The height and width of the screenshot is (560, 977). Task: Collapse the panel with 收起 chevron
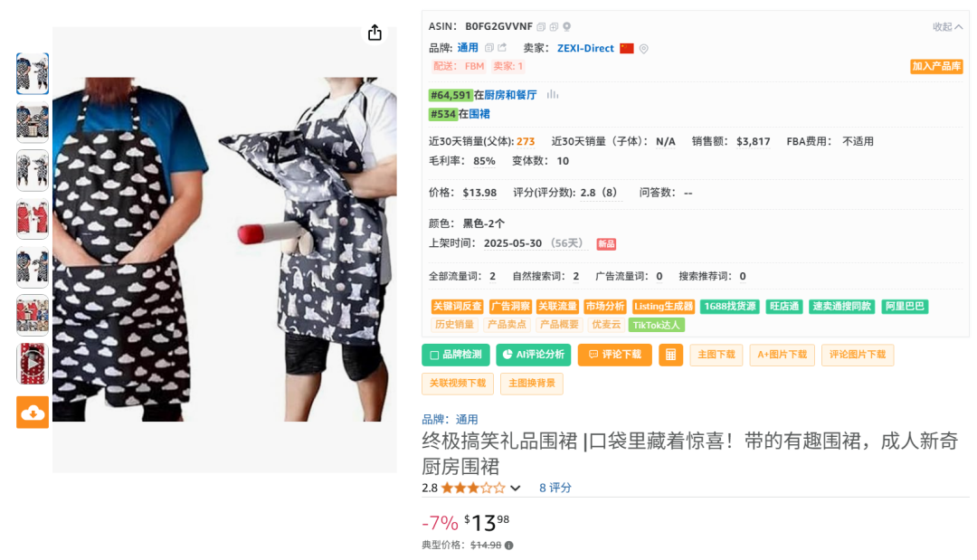[x=947, y=27]
